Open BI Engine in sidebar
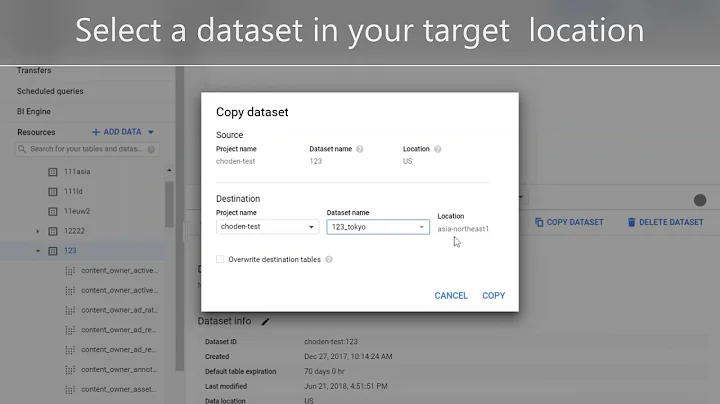720x404 pixels. (34, 112)
